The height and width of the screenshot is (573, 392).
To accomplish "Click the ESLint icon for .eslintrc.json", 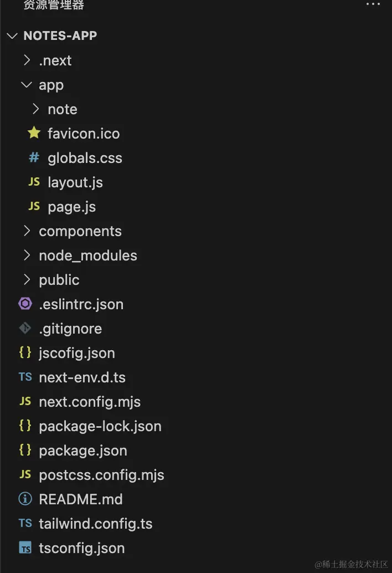I will (x=25, y=303).
